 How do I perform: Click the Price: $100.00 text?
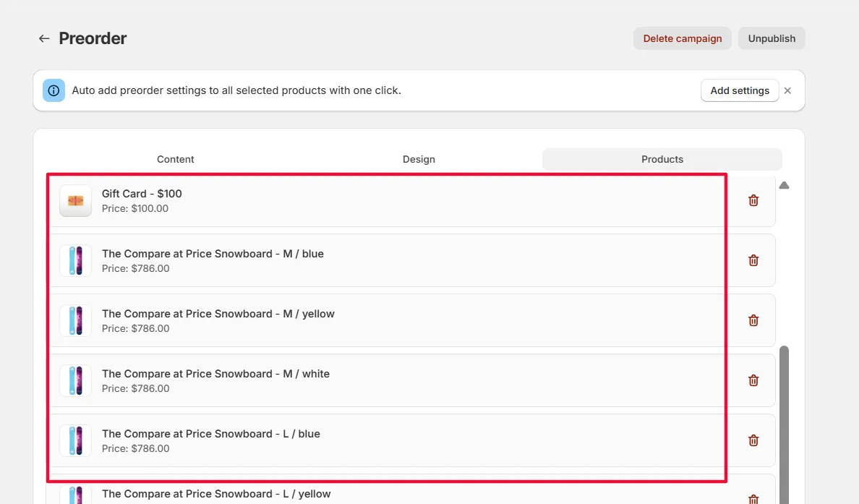pos(134,208)
